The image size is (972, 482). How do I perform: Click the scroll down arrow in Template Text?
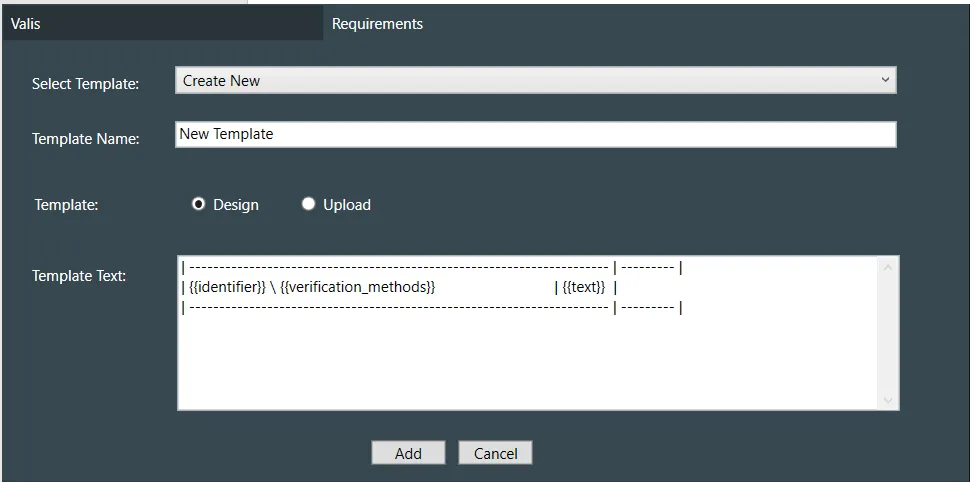pyautogui.click(x=889, y=400)
